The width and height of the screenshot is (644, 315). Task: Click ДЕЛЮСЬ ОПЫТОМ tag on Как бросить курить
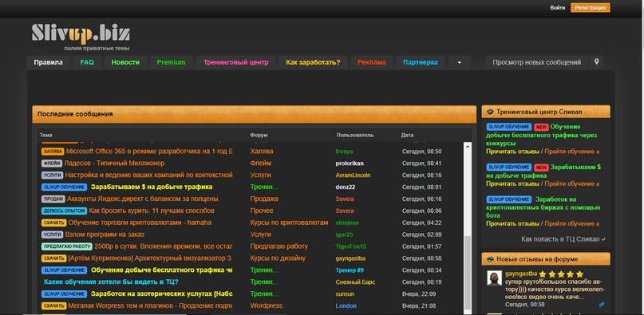click(64, 211)
